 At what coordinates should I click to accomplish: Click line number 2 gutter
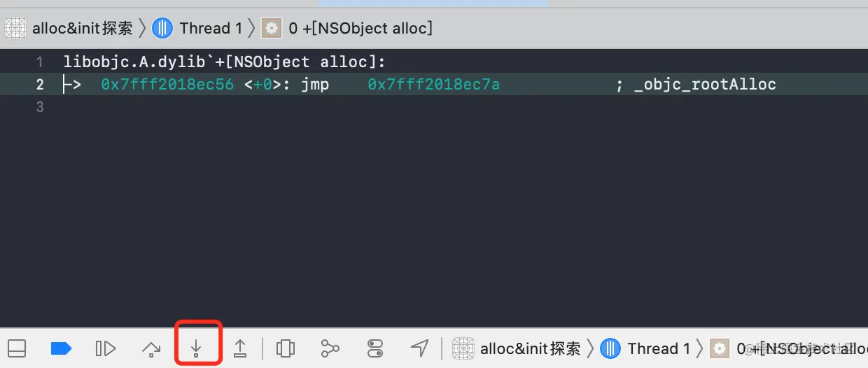pyautogui.click(x=40, y=85)
